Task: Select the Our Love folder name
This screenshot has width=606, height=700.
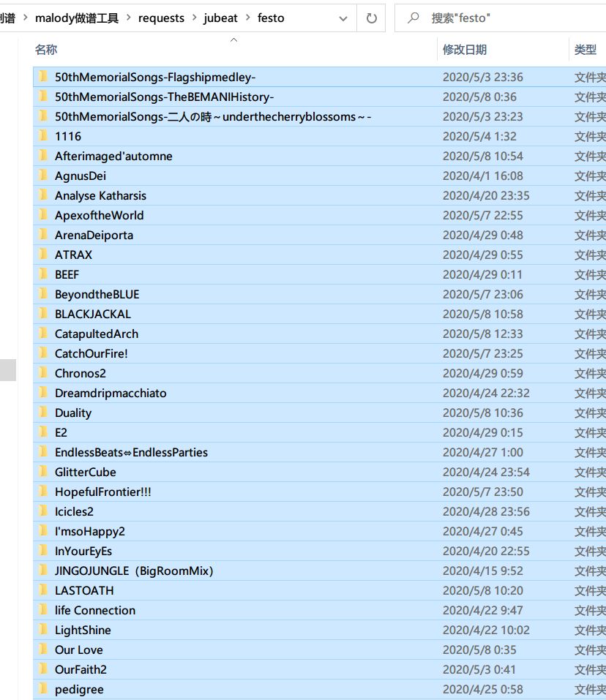Action: click(79, 650)
